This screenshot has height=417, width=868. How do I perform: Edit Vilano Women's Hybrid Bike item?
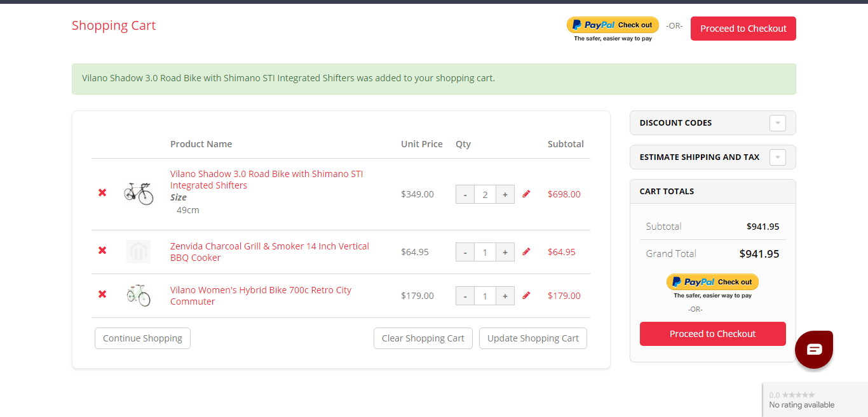[526, 295]
